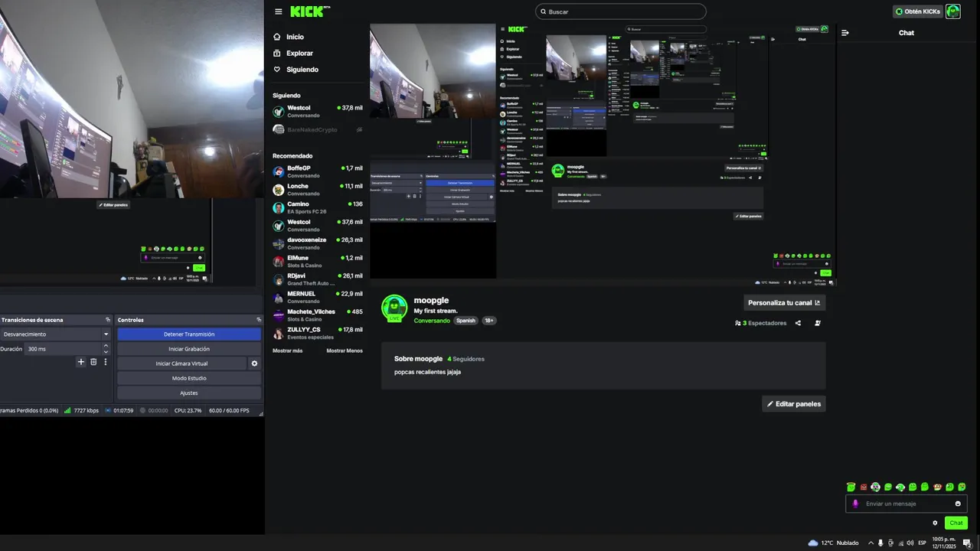Click Detener Transmisión in OBS
Viewport: 980px width, 551px height.
(x=189, y=334)
